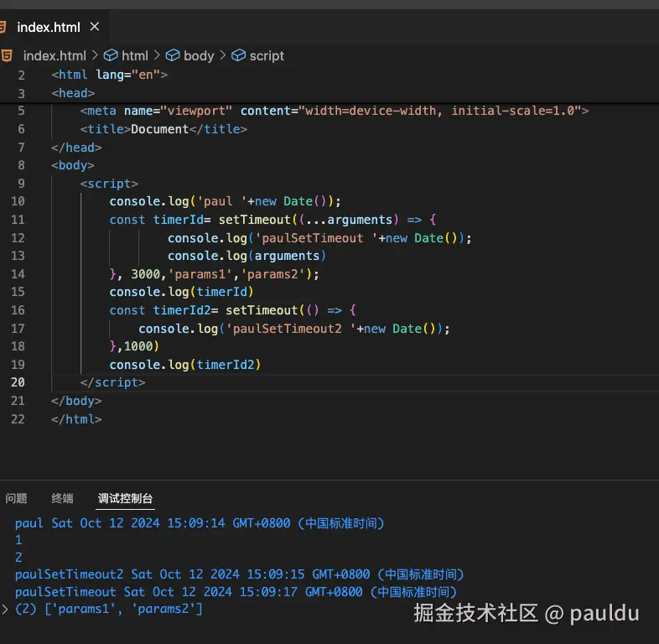Expand the (2) ['params1', 'params2'] array output
The width and height of the screenshot is (659, 644).
pyautogui.click(x=7, y=609)
